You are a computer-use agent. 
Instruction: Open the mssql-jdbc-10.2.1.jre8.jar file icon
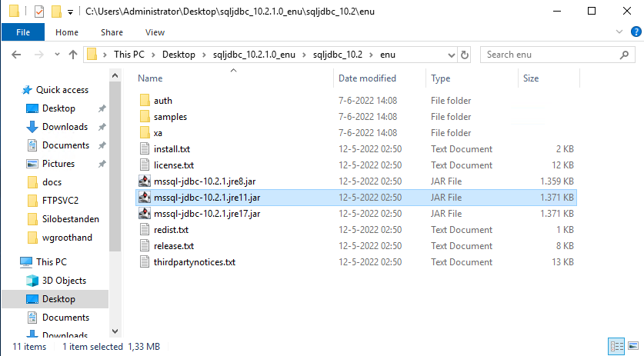point(145,181)
